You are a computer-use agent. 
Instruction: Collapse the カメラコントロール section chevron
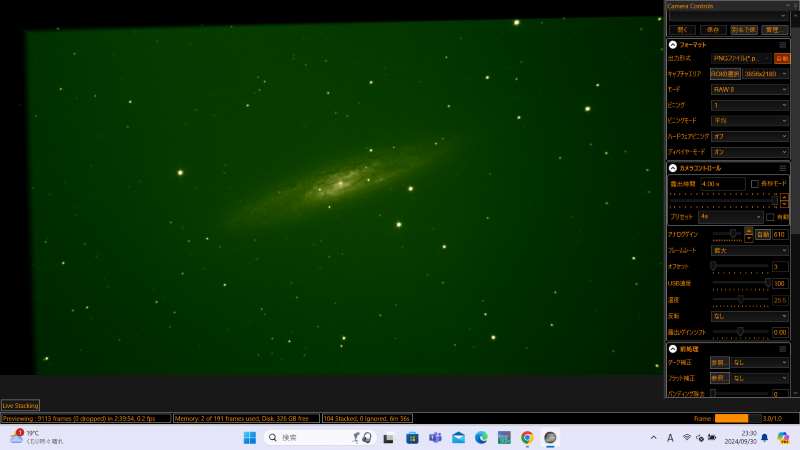(x=673, y=168)
